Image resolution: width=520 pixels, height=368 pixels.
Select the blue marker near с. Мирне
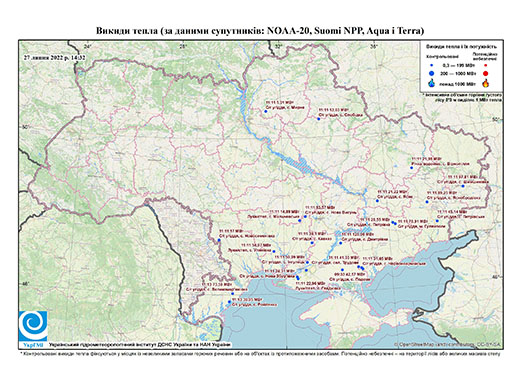(266, 112)
